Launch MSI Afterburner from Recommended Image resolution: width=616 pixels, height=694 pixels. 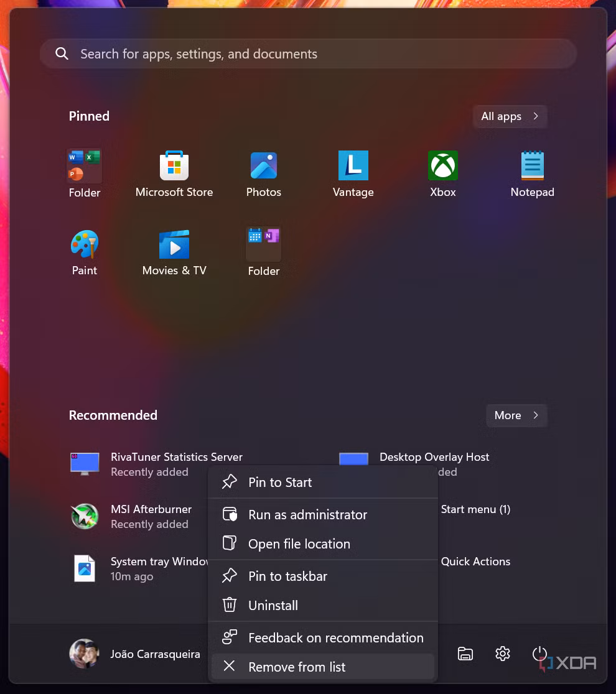point(151,516)
